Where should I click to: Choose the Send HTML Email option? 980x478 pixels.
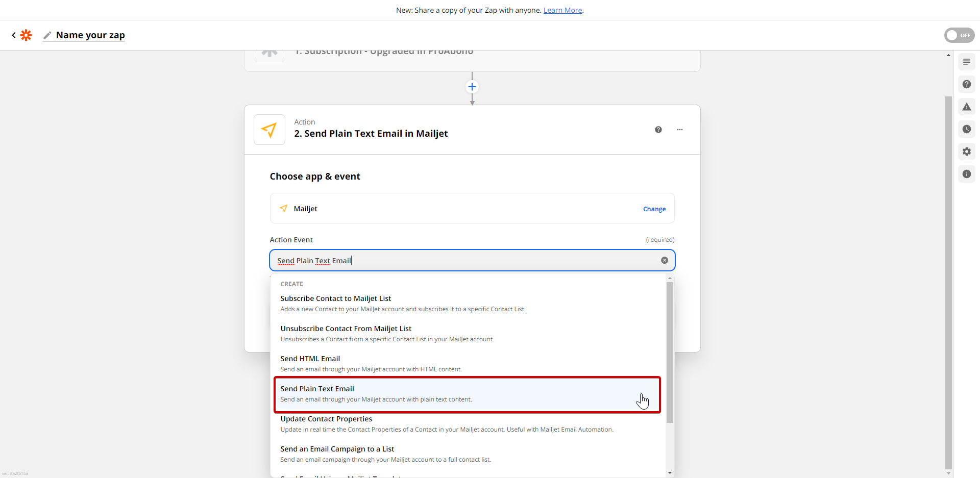pyautogui.click(x=467, y=363)
